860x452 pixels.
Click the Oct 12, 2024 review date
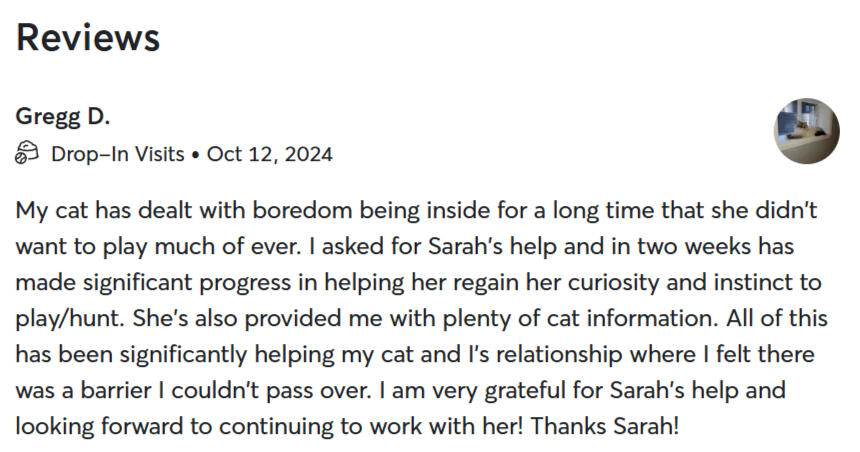pos(269,154)
